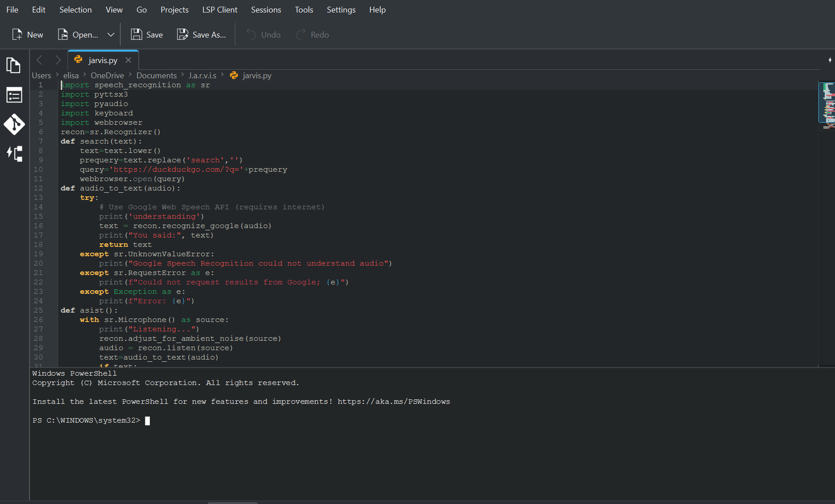Click the code minimap scrollbar
Viewport: 835px width, 504px height.
(x=826, y=224)
